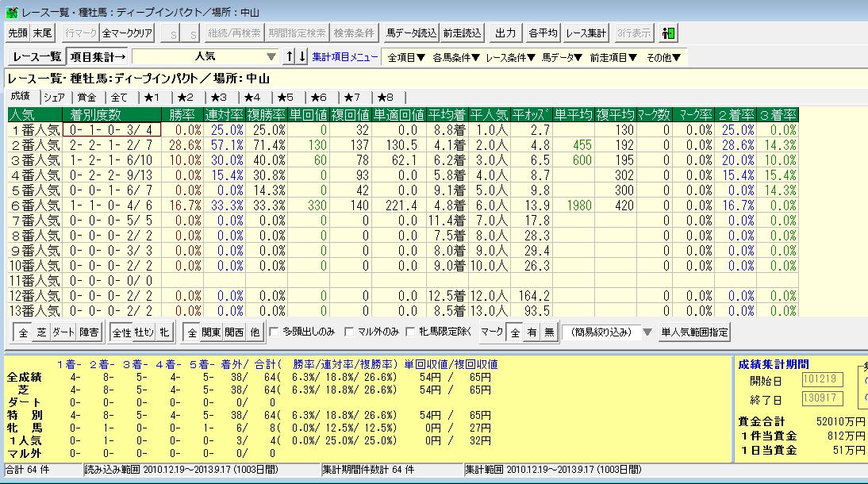This screenshot has width=868, height=484.
Task: Toggle 関西 region filter
Action: pyautogui.click(x=234, y=332)
